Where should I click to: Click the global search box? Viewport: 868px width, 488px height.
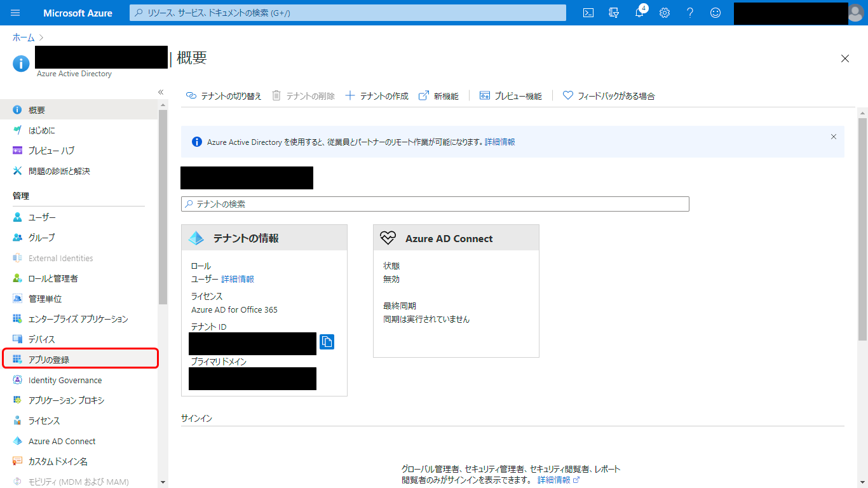348,13
